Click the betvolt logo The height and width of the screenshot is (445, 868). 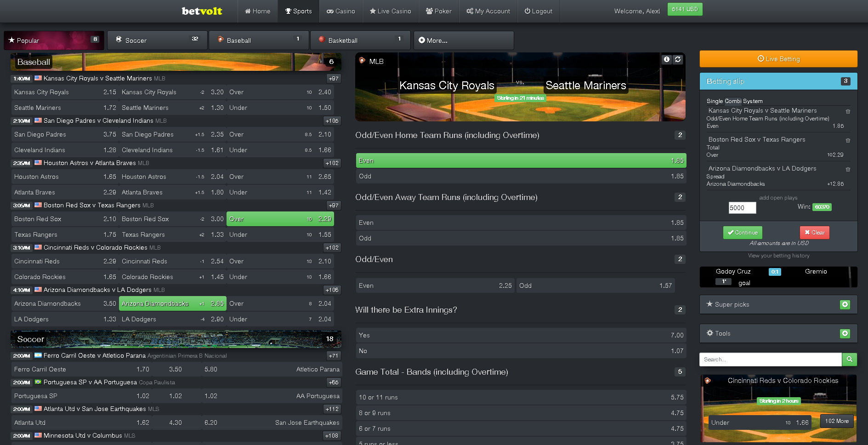202,11
